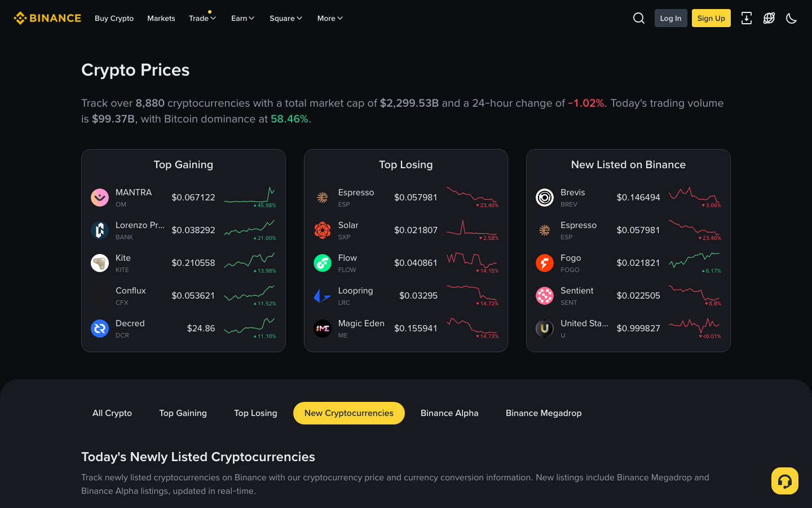The width and height of the screenshot is (812, 508).
Task: Click the Binance logo
Action: point(47,17)
